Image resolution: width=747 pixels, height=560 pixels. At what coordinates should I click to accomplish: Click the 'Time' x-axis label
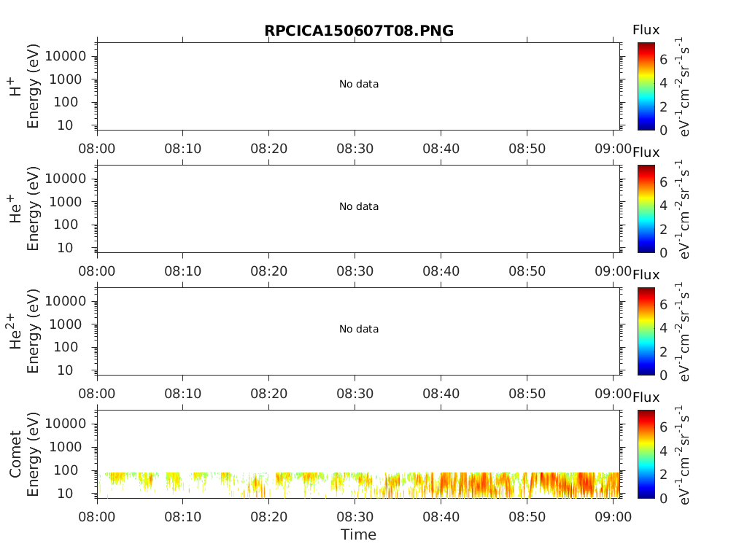358,534
